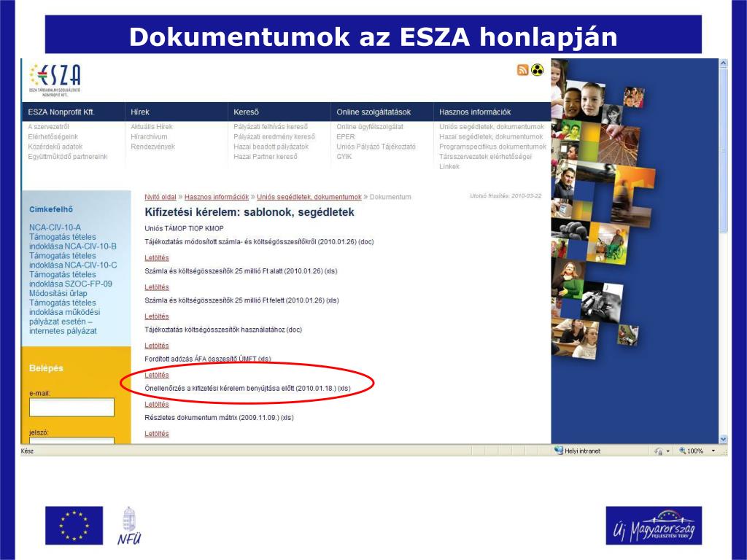The width and height of the screenshot is (747, 560).
Task: Focus the jelszó password field
Action: (72, 441)
